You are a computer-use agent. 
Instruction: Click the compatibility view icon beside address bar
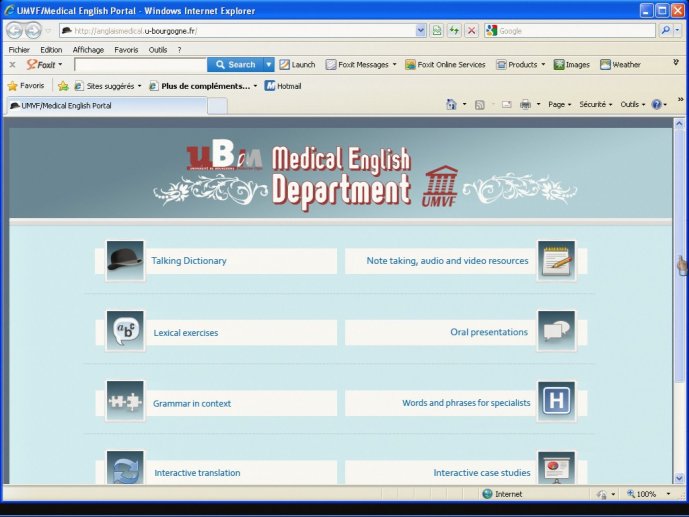tap(436, 31)
